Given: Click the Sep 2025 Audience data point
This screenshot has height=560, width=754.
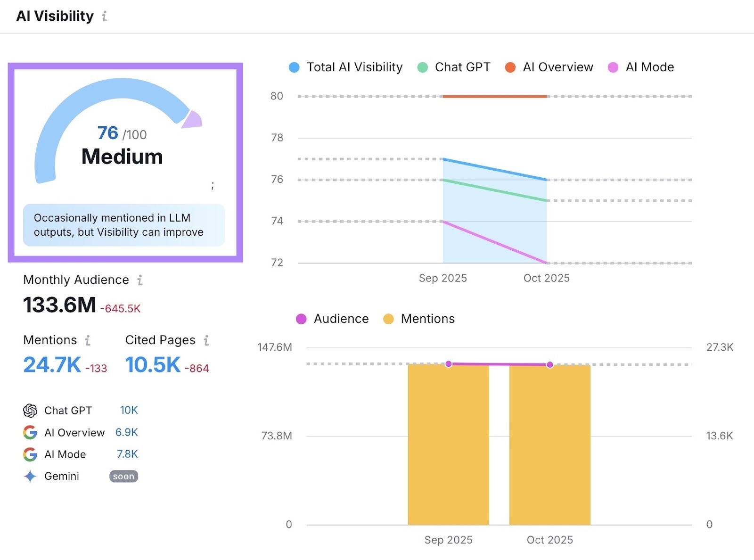Looking at the screenshot, I should click(x=448, y=363).
